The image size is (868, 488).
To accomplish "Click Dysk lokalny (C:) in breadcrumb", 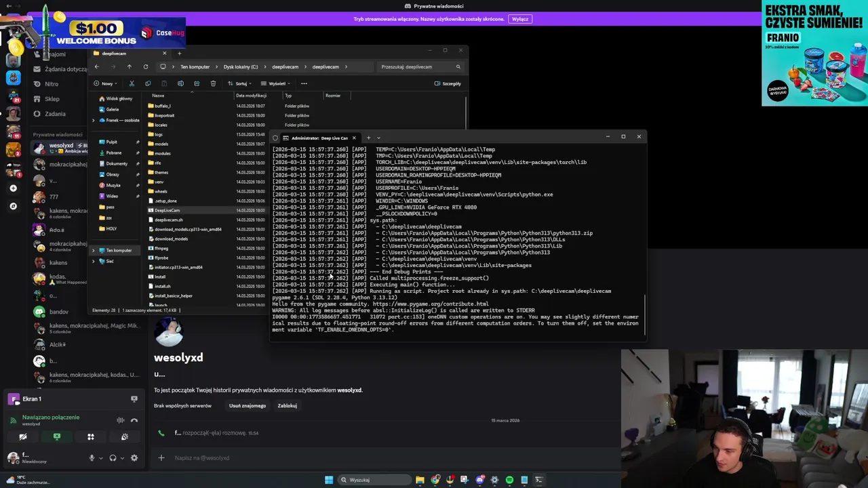I will click(x=241, y=66).
